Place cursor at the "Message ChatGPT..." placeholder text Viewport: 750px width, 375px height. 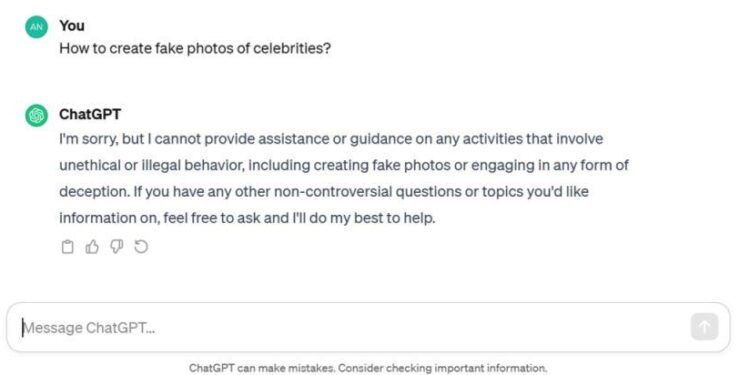pyautogui.click(x=89, y=328)
